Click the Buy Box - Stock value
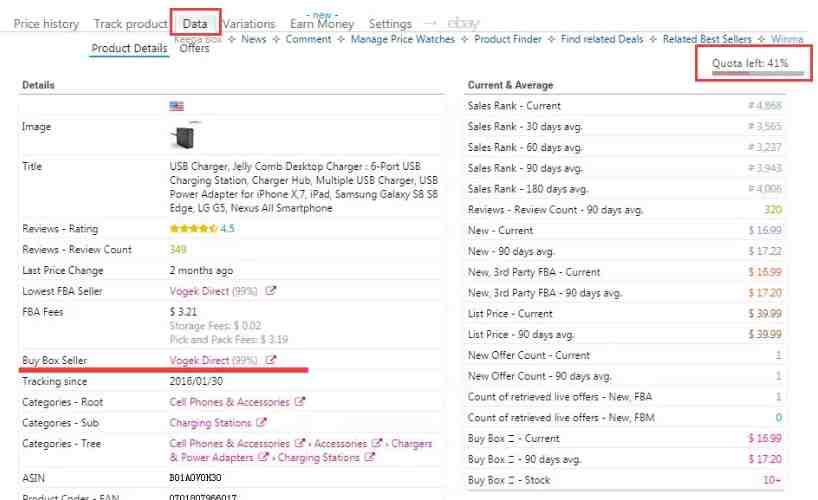The width and height of the screenshot is (818, 500). pyautogui.click(x=772, y=480)
